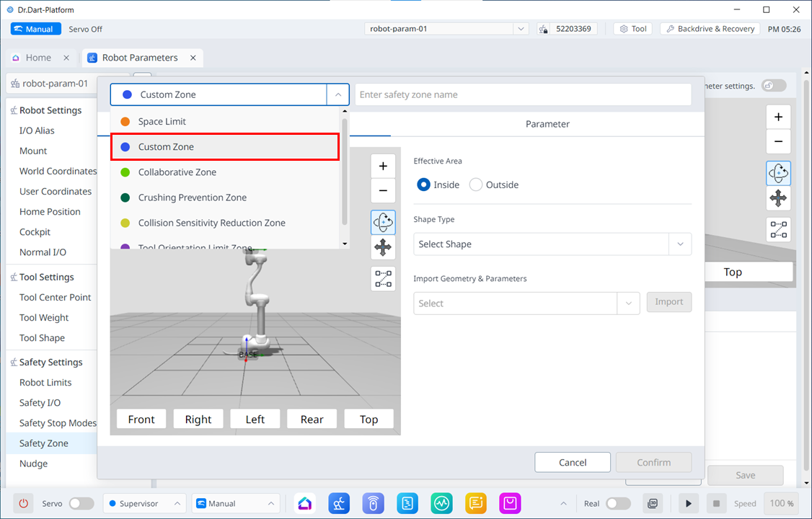
Task: Open the pink store bag icon
Action: pos(510,503)
